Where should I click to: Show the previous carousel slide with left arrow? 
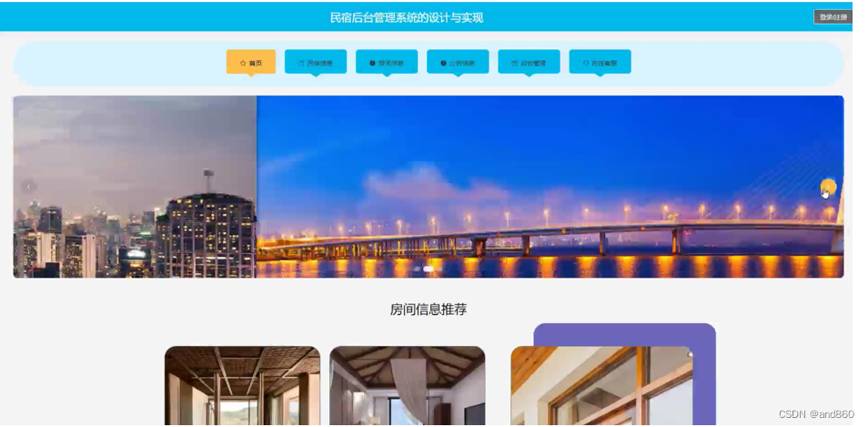29,187
